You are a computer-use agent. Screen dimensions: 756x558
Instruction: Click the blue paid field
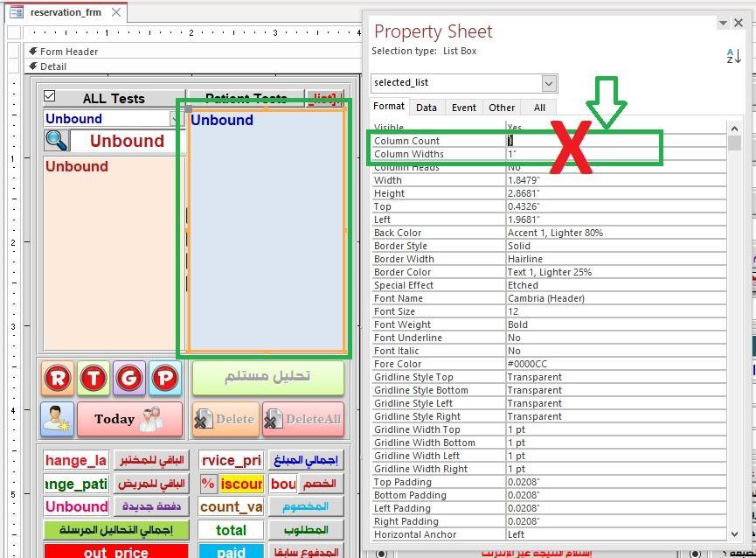pyautogui.click(x=231, y=551)
